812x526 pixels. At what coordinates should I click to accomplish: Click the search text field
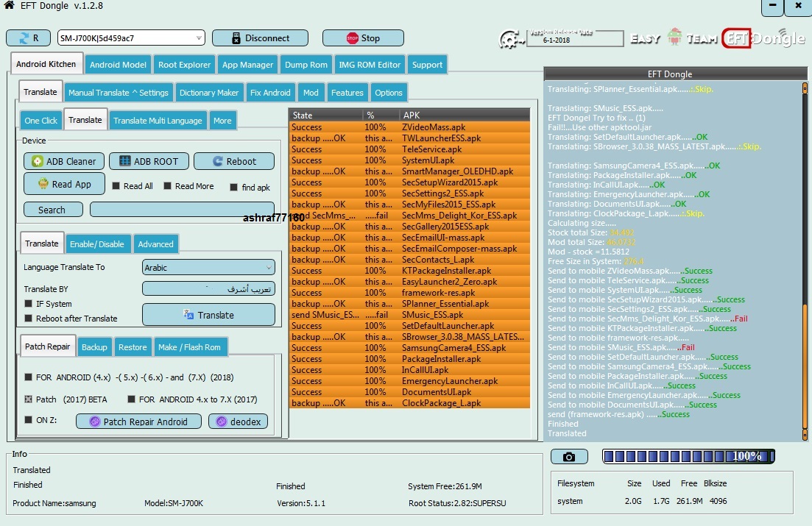[183, 210]
